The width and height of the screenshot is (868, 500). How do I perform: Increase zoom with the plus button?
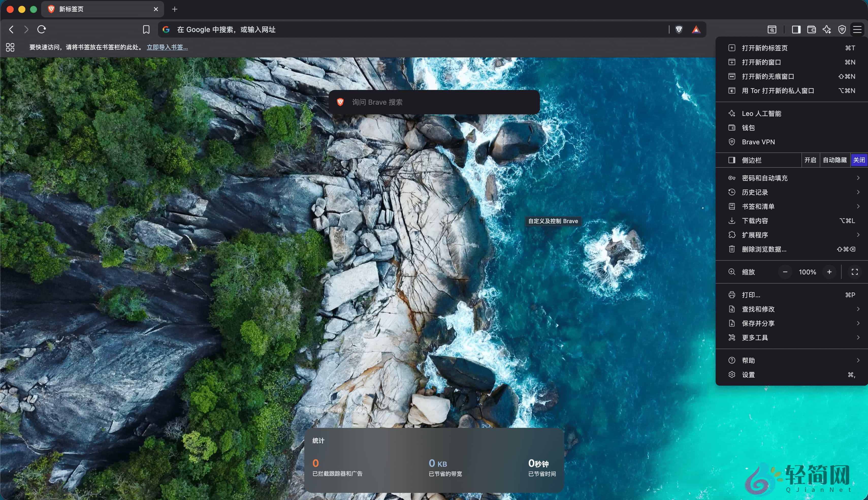point(829,272)
